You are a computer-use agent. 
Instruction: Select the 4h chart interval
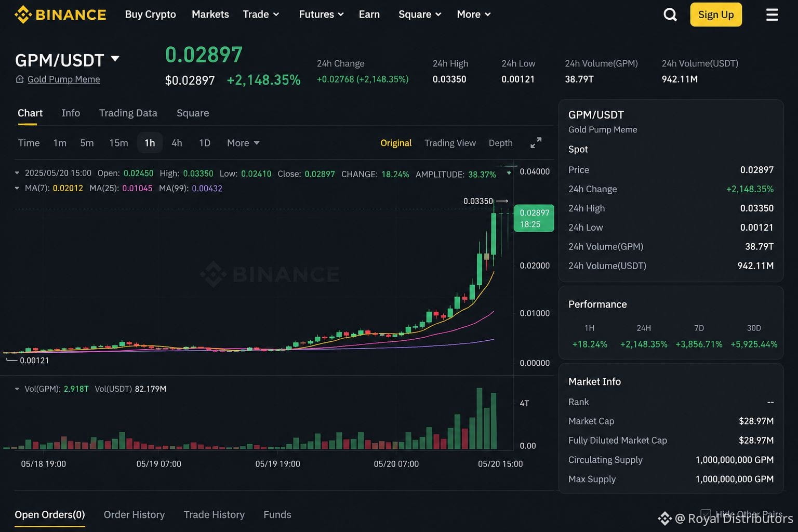pyautogui.click(x=177, y=143)
